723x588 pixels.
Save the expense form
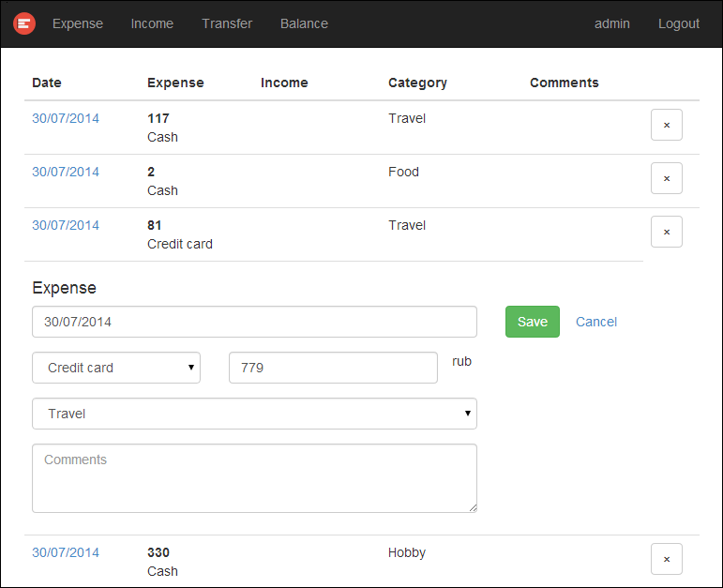click(532, 322)
